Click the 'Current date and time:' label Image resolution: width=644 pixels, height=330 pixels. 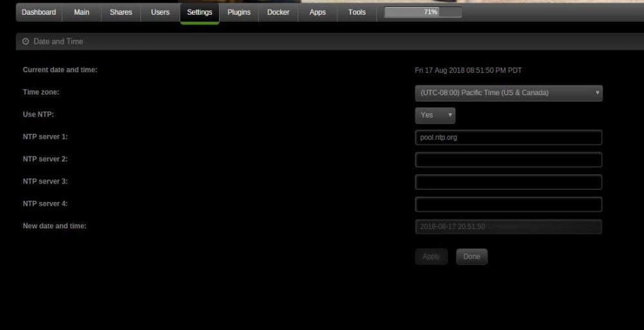[x=60, y=69]
